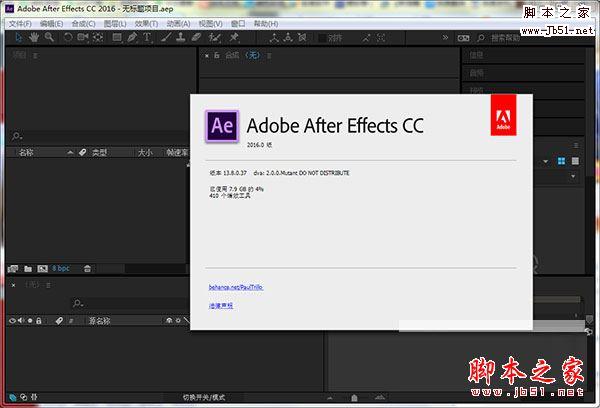
Task: Click the Ae logo in About dialog
Action: click(x=222, y=126)
